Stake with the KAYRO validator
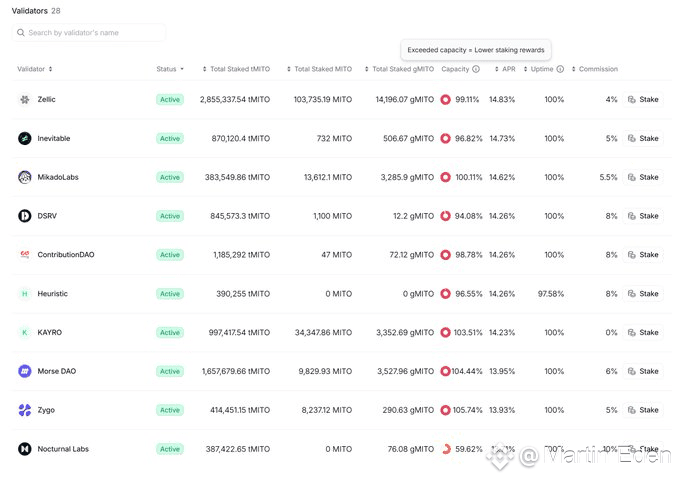Screen dimensions: 680x482 643,332
